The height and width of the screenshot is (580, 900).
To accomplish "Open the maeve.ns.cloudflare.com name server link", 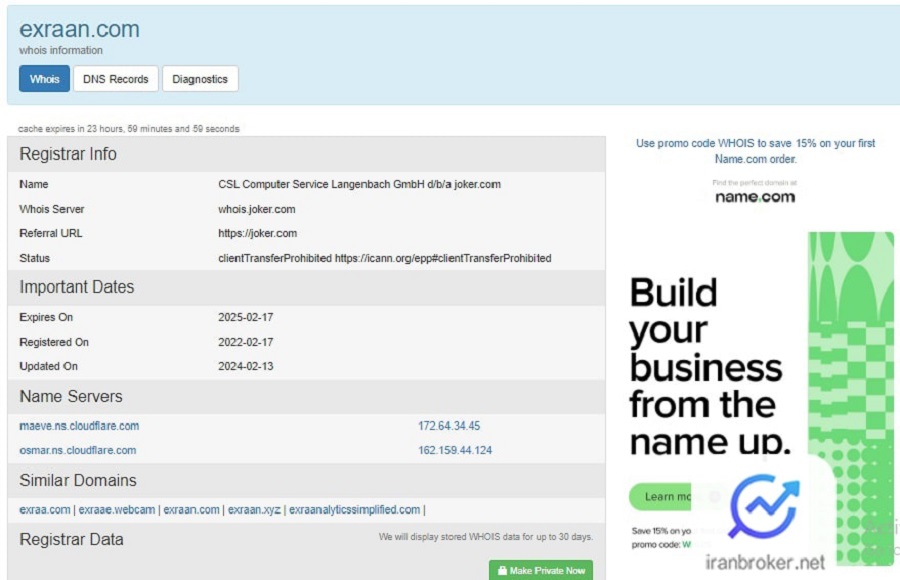I will [x=79, y=426].
